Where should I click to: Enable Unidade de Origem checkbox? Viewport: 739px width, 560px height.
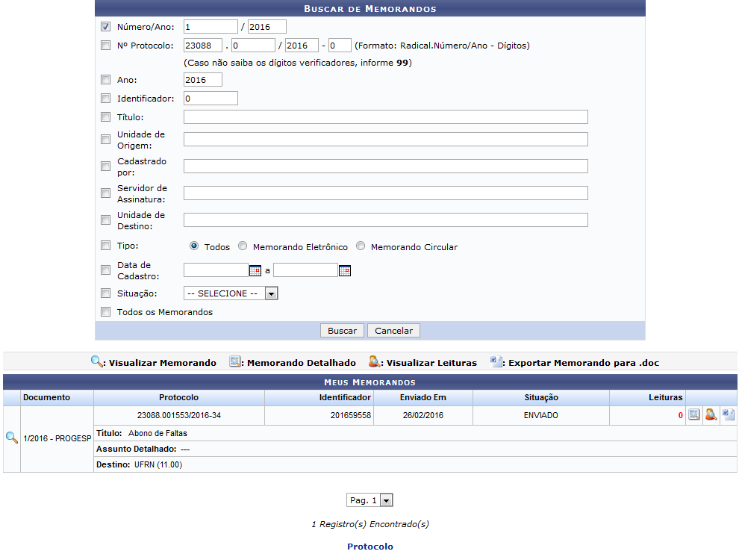(x=105, y=140)
